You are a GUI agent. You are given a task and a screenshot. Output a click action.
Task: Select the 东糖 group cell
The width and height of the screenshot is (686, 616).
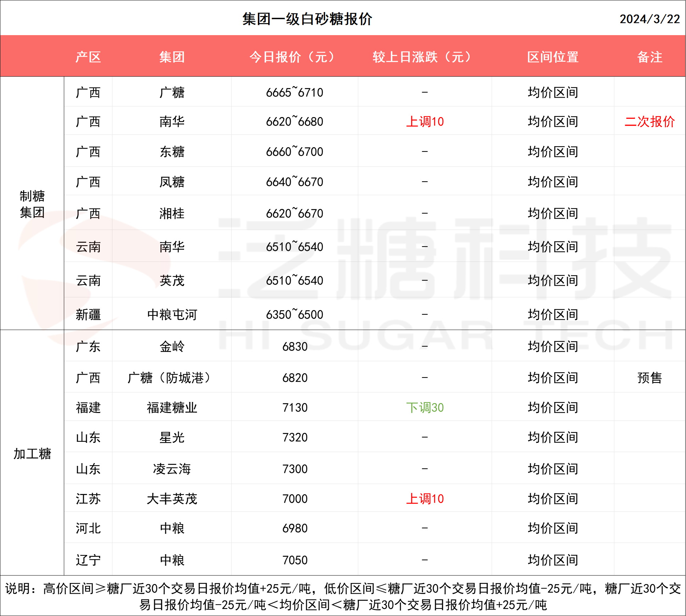172,152
